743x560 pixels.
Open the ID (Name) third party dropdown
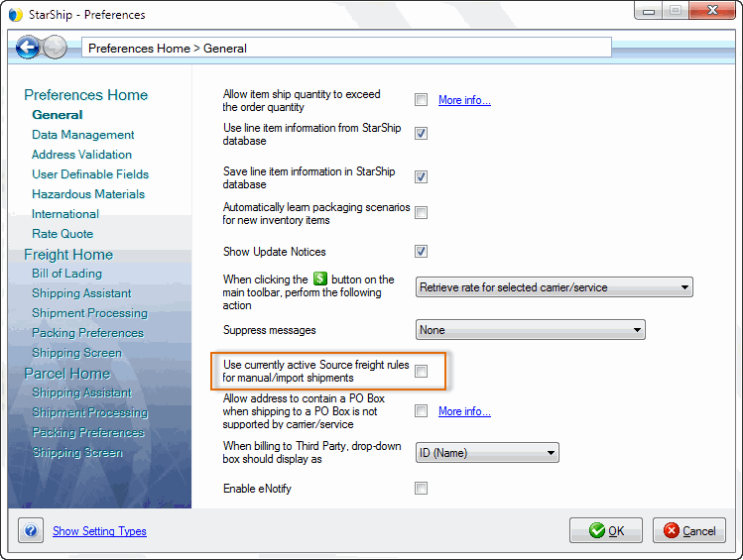pyautogui.click(x=487, y=453)
